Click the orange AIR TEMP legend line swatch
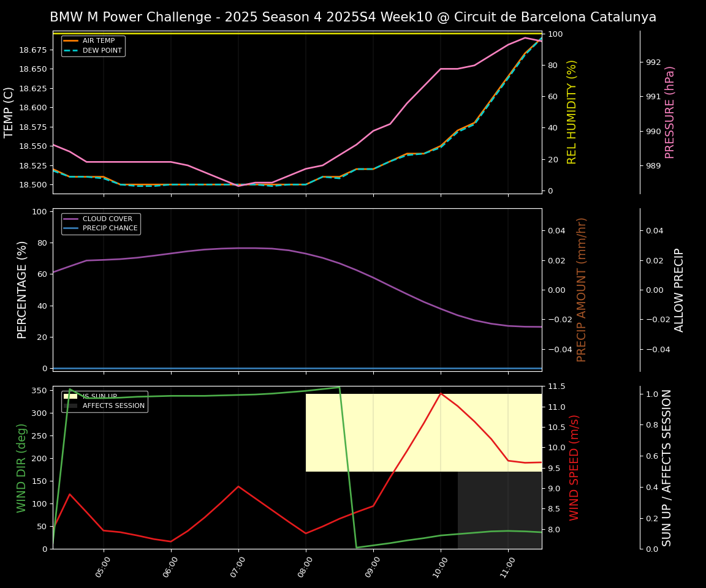The width and height of the screenshot is (706, 588). [x=71, y=41]
